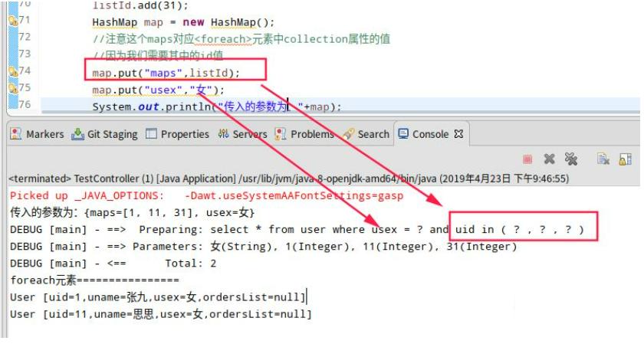Viewport: 644px width, 344px height.
Task: Click the 'Parameters: 女(String)' debug line
Action: click(263, 246)
